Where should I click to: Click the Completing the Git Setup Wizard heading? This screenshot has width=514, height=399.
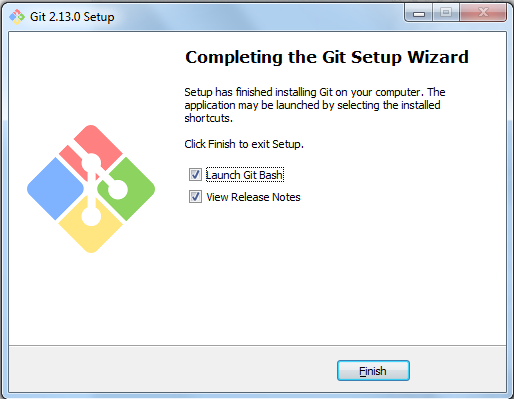(x=327, y=57)
